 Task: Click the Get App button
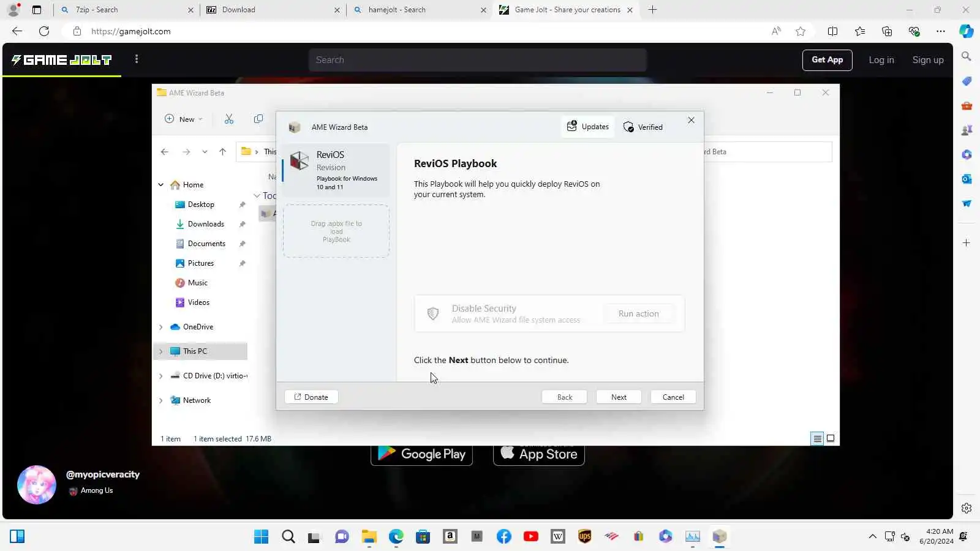coord(827,60)
